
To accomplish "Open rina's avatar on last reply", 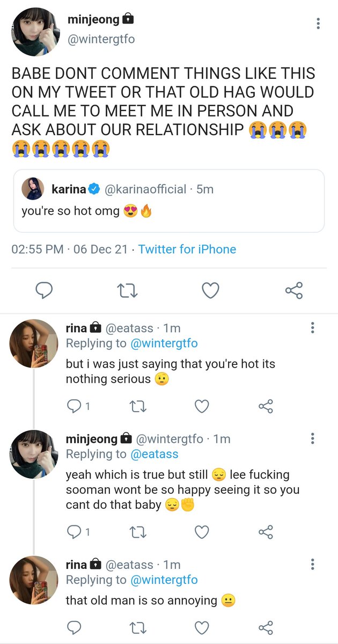I will pos(34,580).
